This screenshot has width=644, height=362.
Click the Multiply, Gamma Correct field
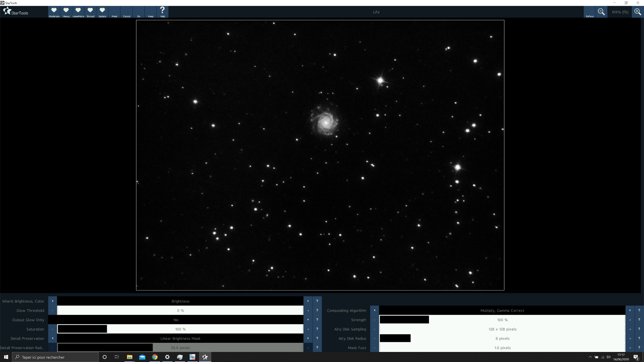pos(502,310)
